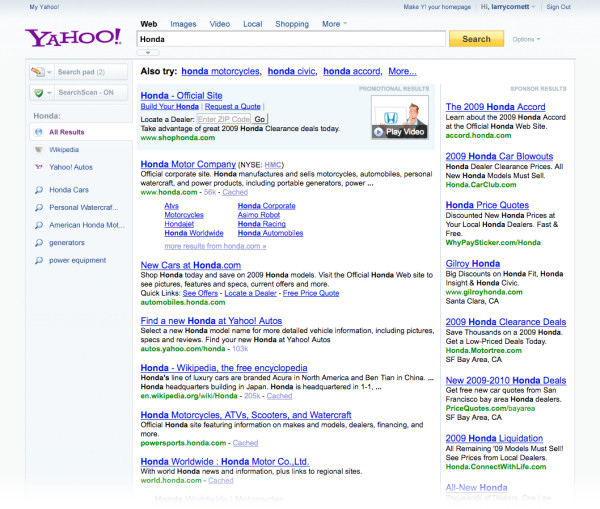Select All Results filter in sidebar

(67, 132)
